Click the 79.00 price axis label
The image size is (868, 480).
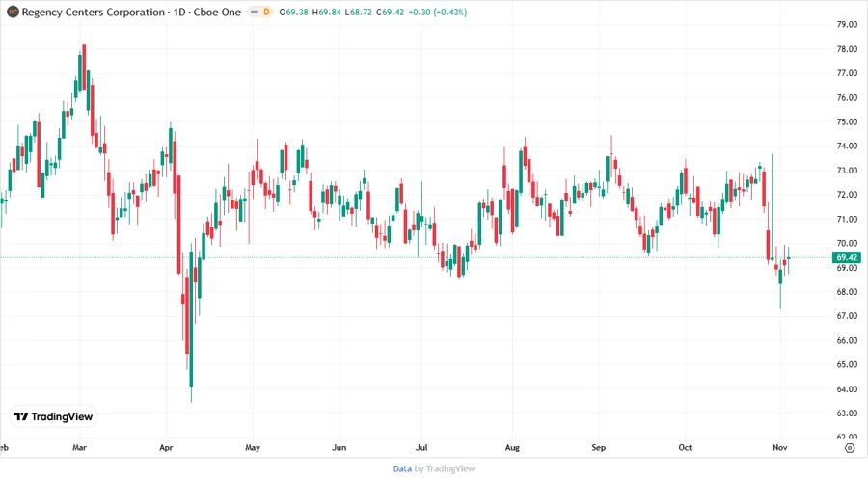pyautogui.click(x=847, y=24)
